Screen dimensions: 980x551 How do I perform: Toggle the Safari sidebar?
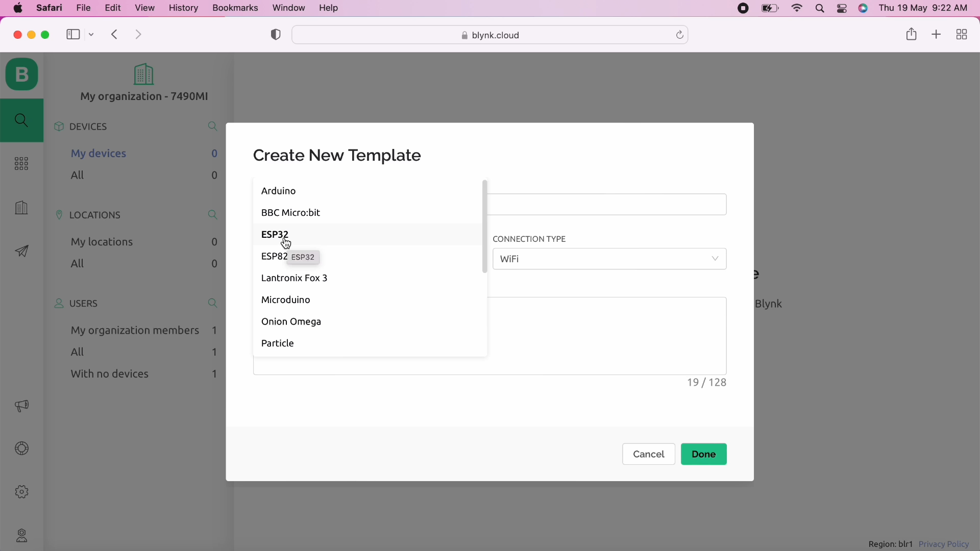[x=73, y=35]
